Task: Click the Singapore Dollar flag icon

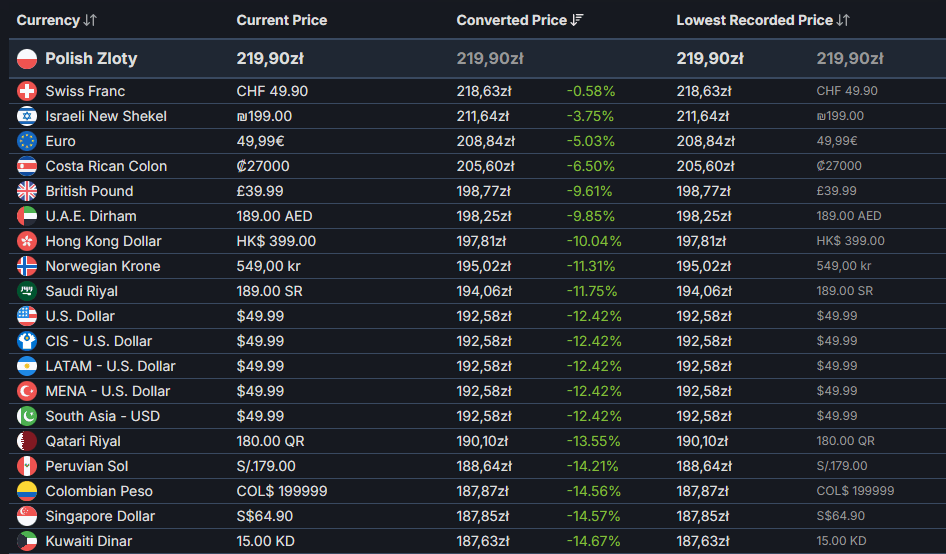Action: point(27,516)
